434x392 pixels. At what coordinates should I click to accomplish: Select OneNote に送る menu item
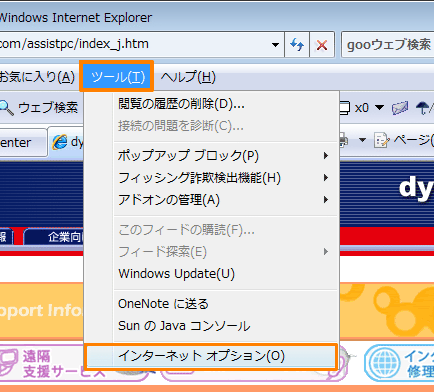pos(211,304)
